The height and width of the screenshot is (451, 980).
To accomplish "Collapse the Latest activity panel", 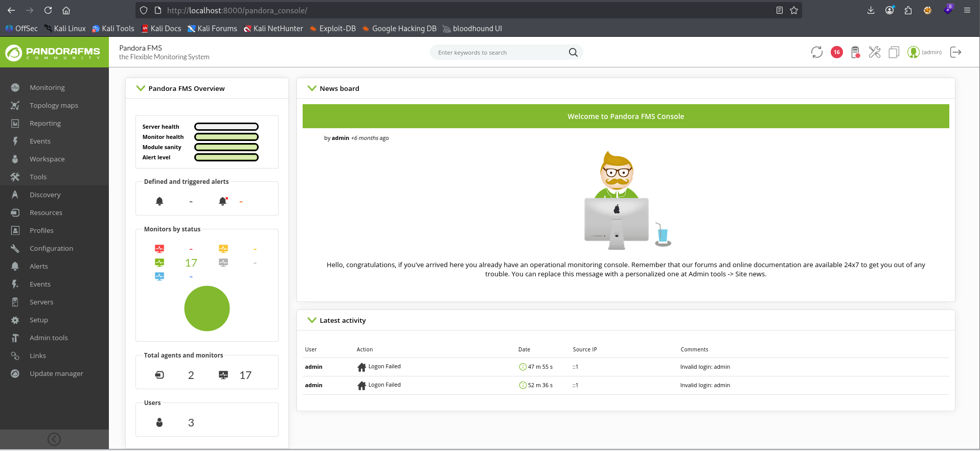I will point(312,320).
